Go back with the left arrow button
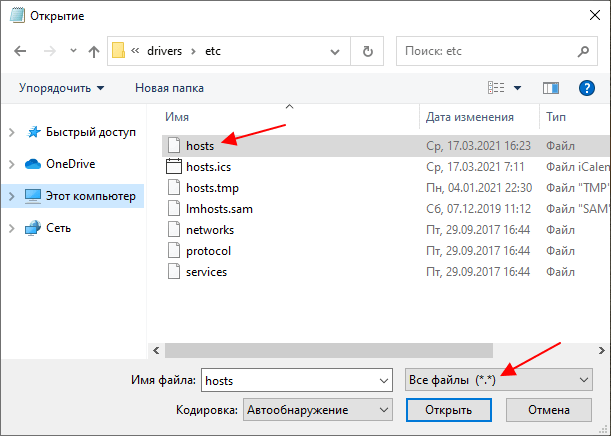The height and width of the screenshot is (436, 611). [x=20, y=51]
